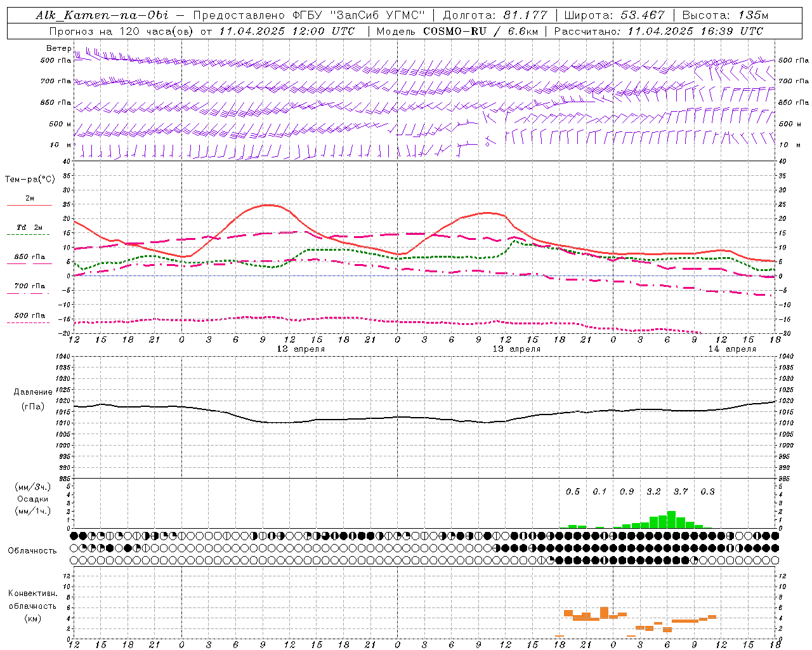The image size is (812, 650).
Task: Click the Ветер panel label
Action: tap(58, 48)
